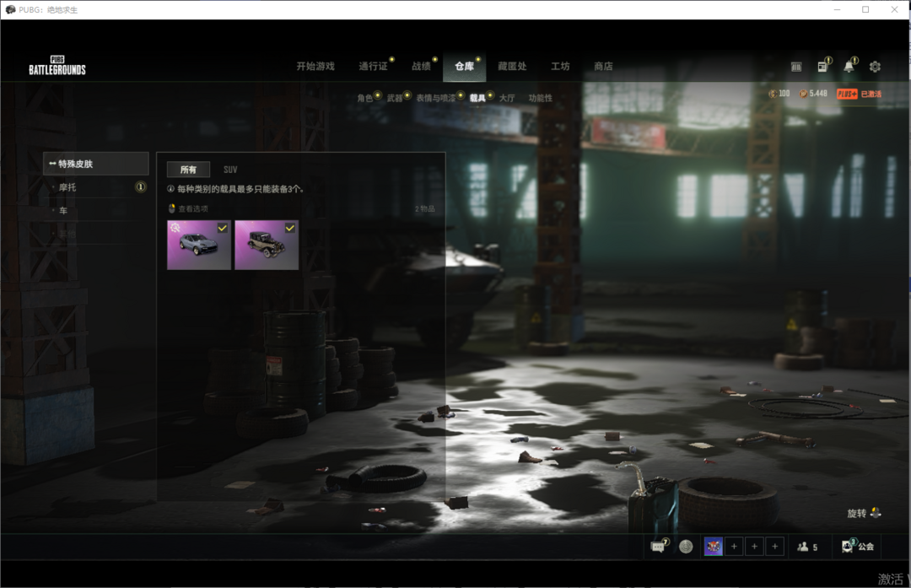This screenshot has height=588, width=911.
Task: Click the first empty party slot plus button
Action: click(x=734, y=547)
